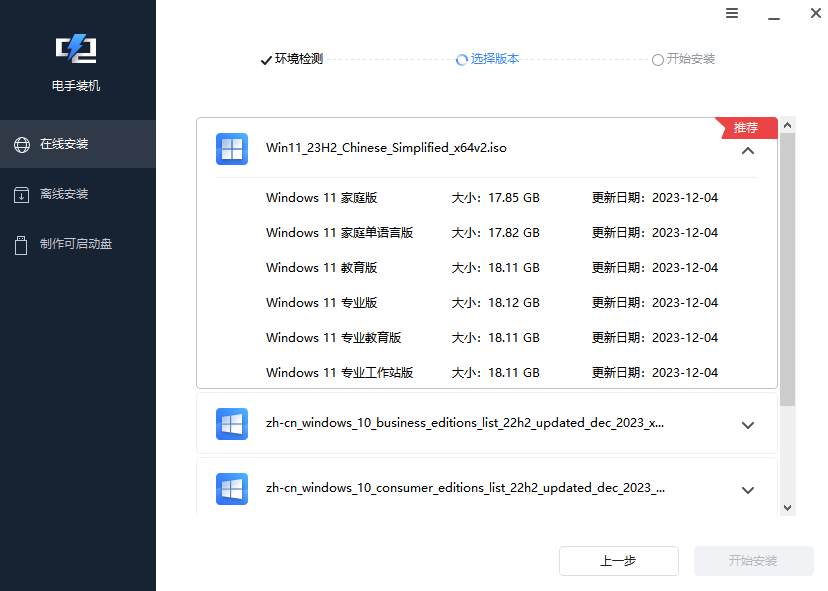Select Windows 11 教育版 from the list
The image size is (828, 591).
(318, 267)
